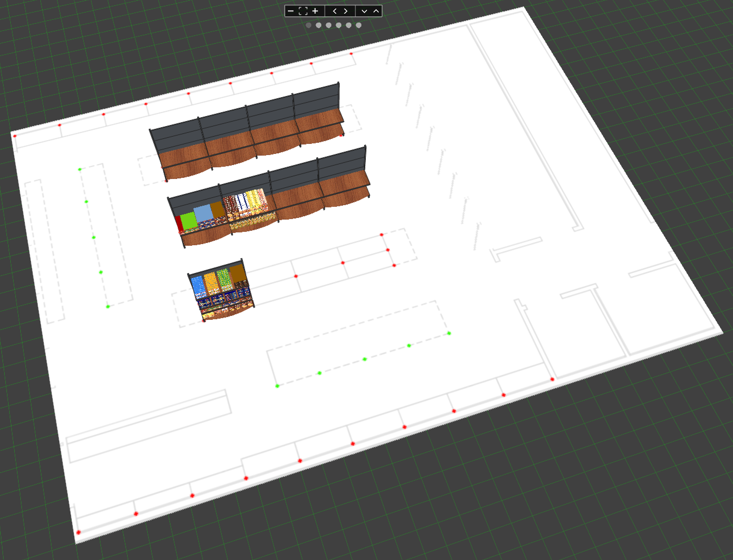Viewport: 733px width, 560px height.
Task: Click the green product block on middle shelf
Action: (x=189, y=220)
